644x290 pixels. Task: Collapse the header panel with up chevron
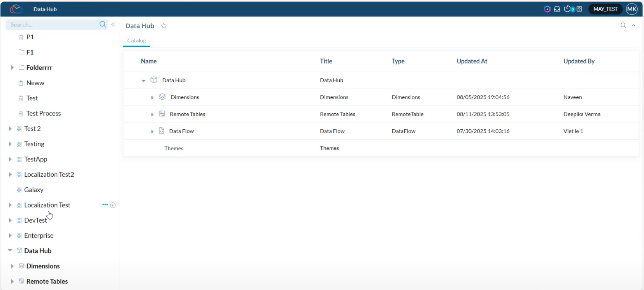[633, 26]
